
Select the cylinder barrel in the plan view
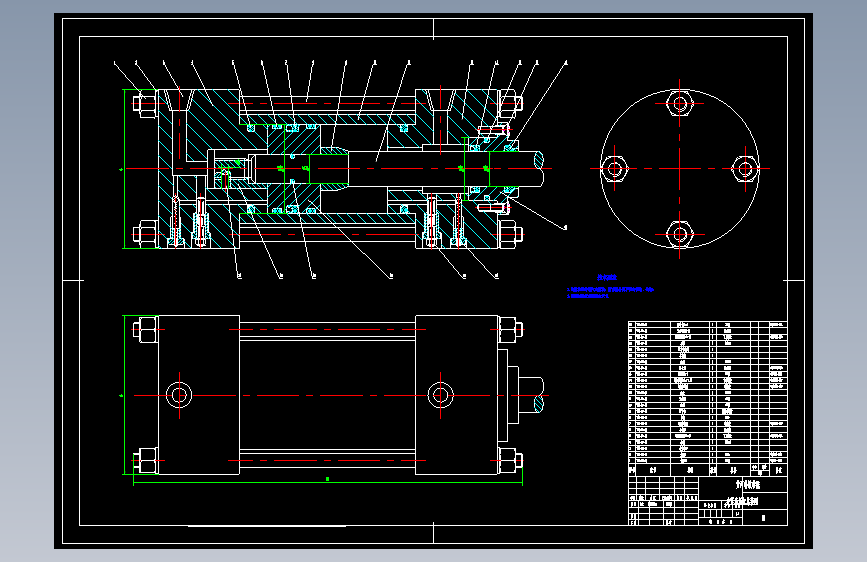coord(327,395)
